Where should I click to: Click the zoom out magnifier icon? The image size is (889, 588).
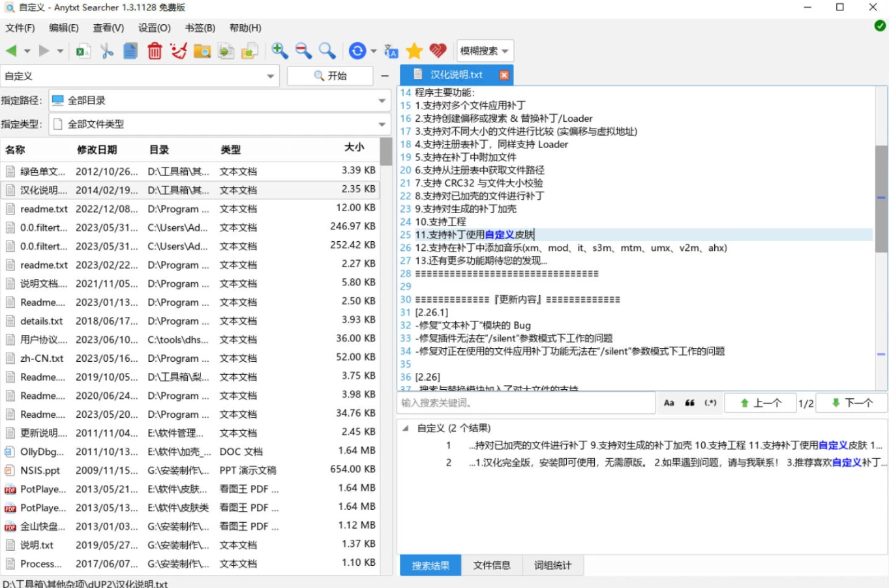click(303, 51)
